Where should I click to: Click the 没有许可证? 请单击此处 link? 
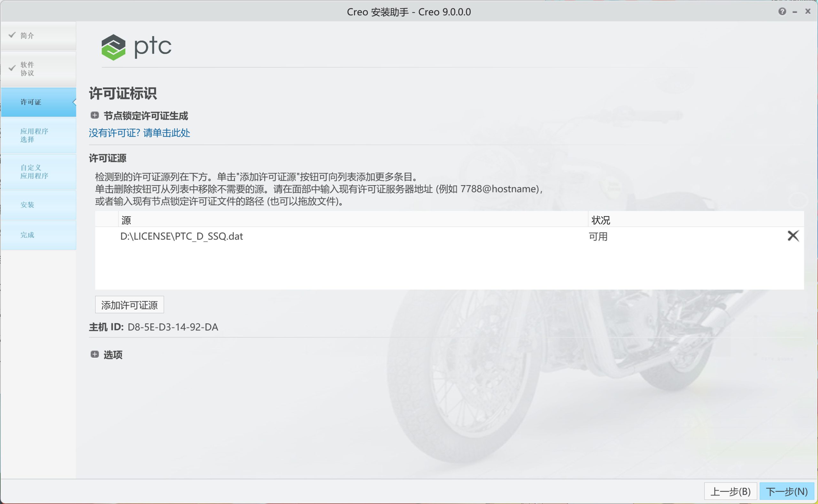[139, 133]
